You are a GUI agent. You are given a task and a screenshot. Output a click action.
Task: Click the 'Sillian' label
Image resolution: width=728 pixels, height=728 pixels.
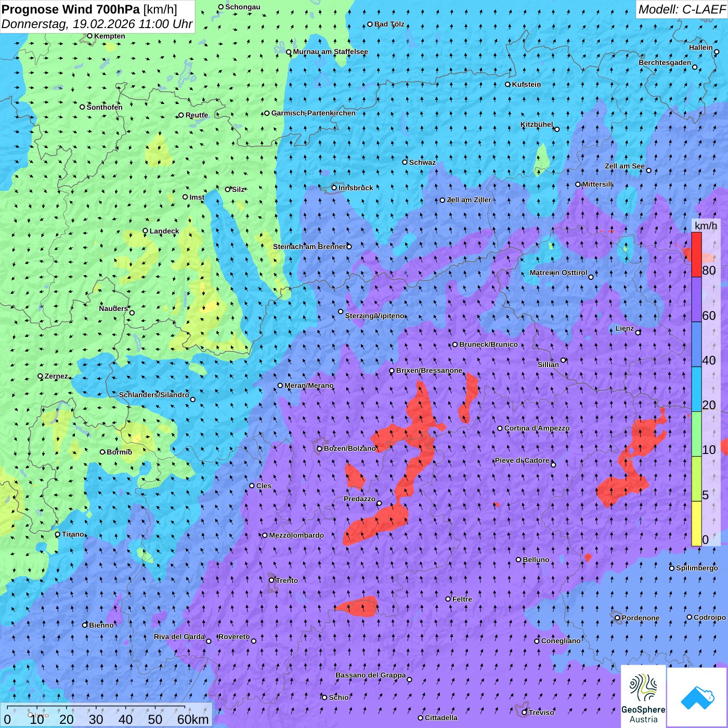(x=548, y=365)
